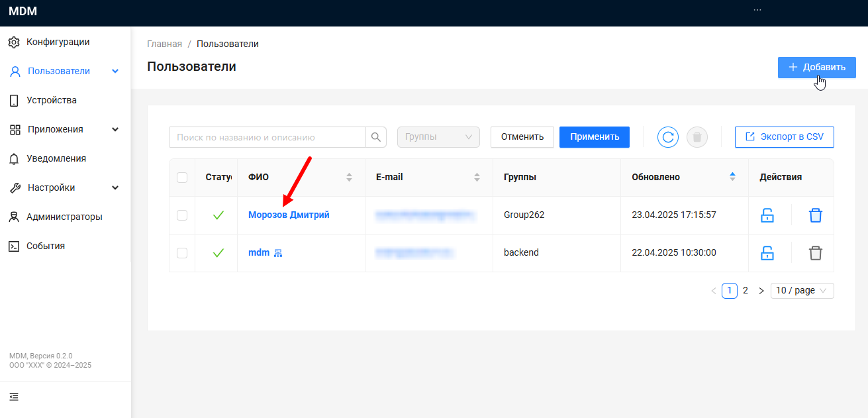This screenshot has width=868, height=418.
Task: Open the Группы filter dropdown
Action: 438,137
